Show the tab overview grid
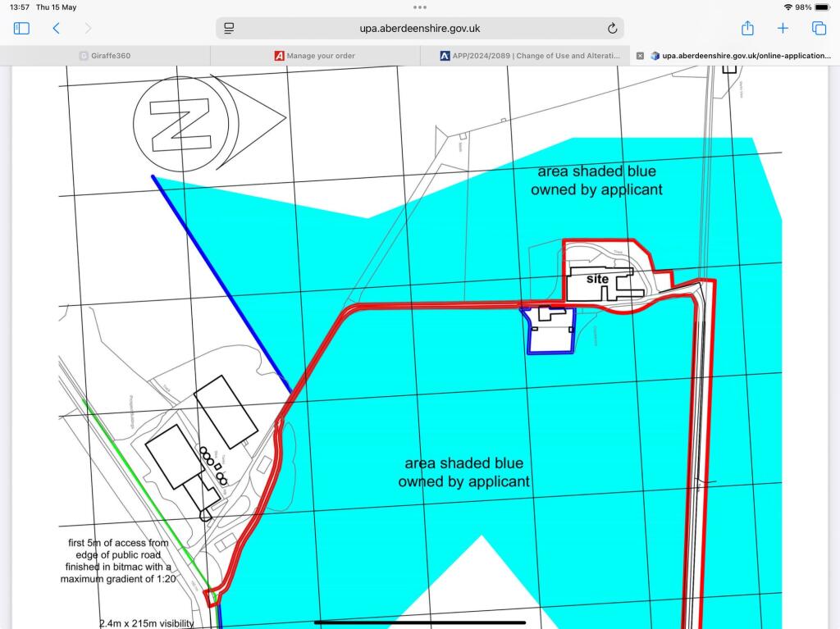Image resolution: width=840 pixels, height=629 pixels. 818,27
